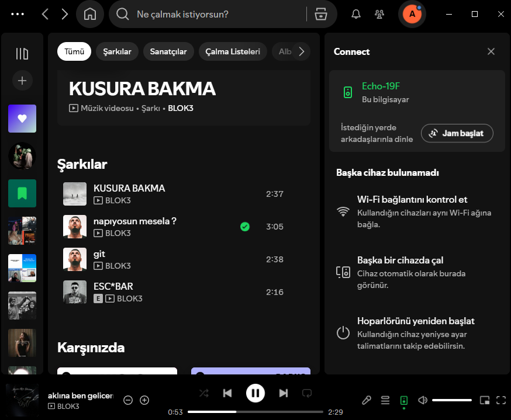
Task: Select the ESC*BAR song row
Action: tap(184, 292)
